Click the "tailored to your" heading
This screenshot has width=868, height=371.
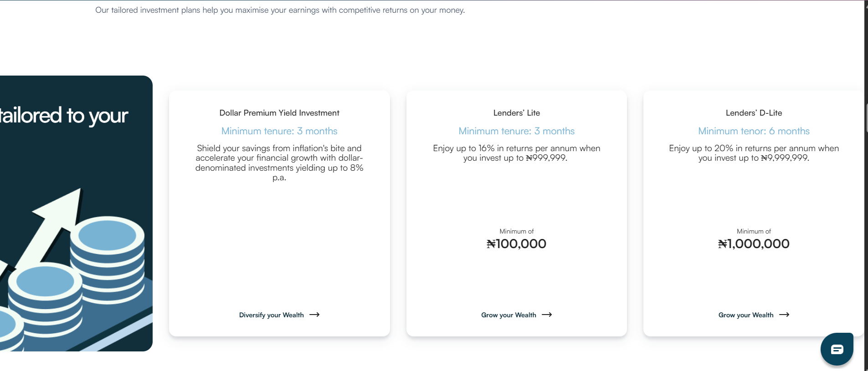(64, 116)
